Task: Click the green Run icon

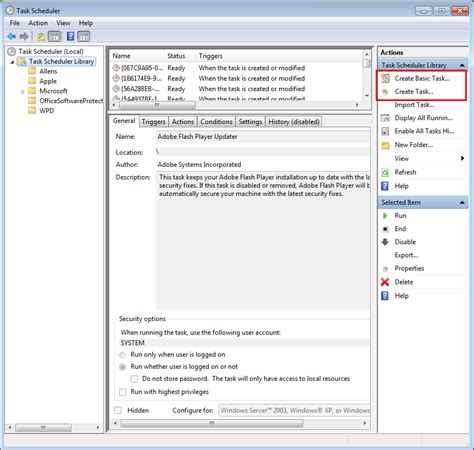Action: pyautogui.click(x=385, y=216)
